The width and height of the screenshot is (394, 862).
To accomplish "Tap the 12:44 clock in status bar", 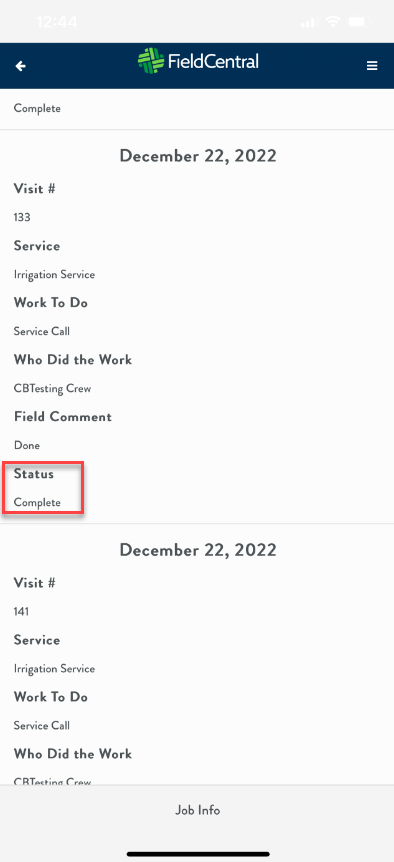I will (57, 22).
